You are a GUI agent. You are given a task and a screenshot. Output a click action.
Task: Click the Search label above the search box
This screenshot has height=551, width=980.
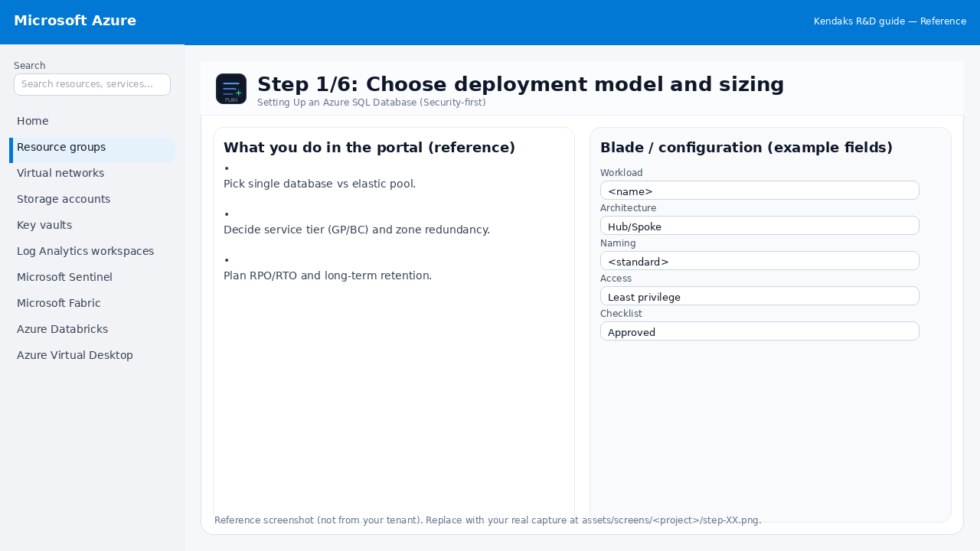(30, 66)
